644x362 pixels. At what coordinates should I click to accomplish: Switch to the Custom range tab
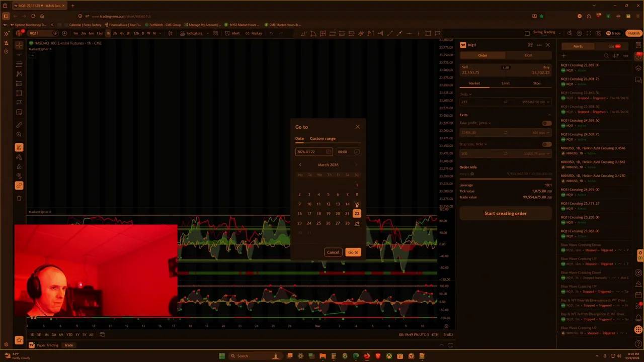323,138
